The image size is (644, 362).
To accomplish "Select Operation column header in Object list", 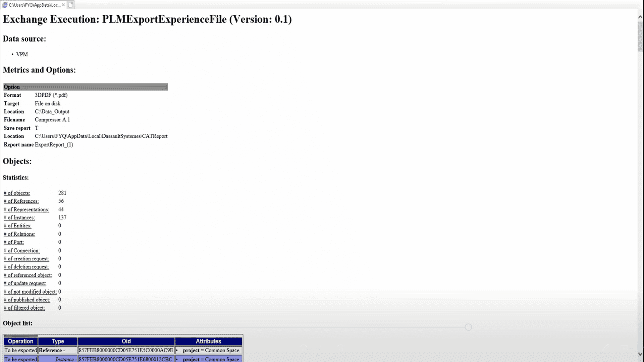I will [x=20, y=341].
